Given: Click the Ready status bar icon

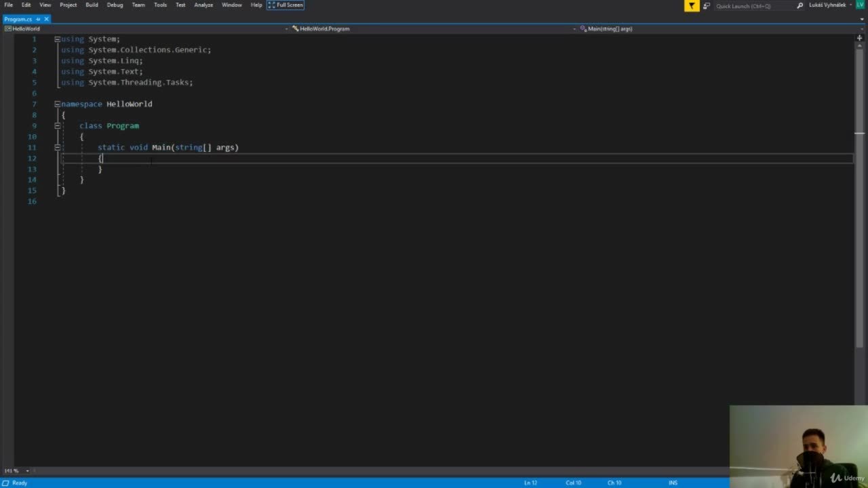Looking at the screenshot, I should click(5, 483).
